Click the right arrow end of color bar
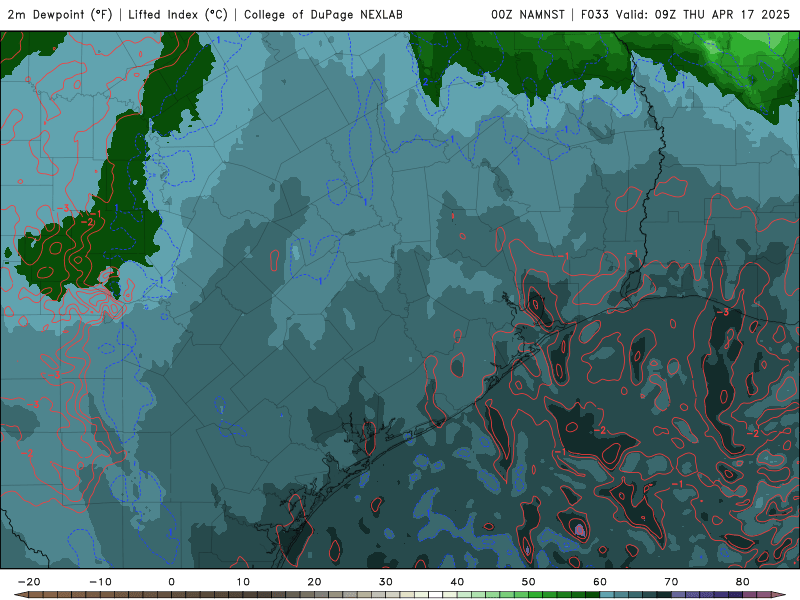Viewport: 800px width, 600px height. click(779, 595)
